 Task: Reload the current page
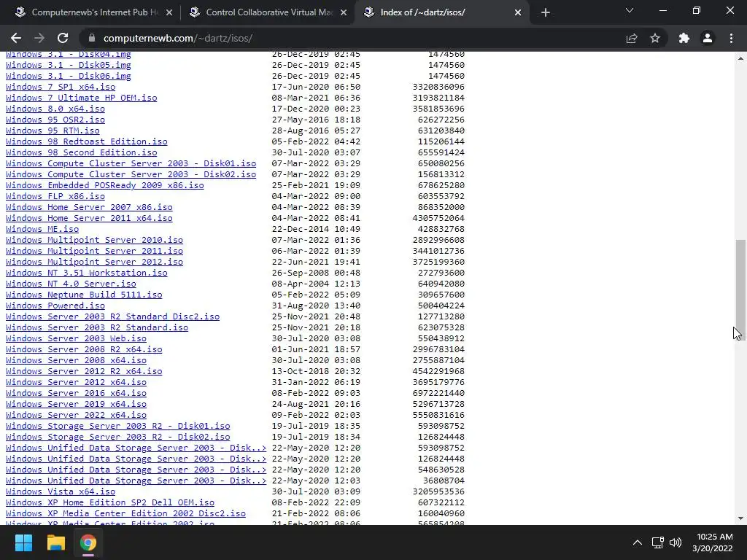(x=63, y=38)
